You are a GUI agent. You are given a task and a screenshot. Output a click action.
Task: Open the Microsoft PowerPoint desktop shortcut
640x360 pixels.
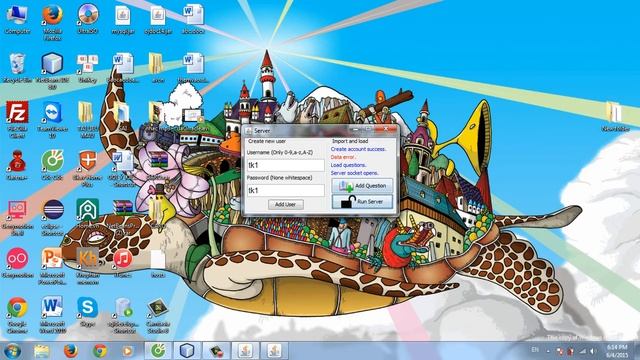(x=52, y=266)
